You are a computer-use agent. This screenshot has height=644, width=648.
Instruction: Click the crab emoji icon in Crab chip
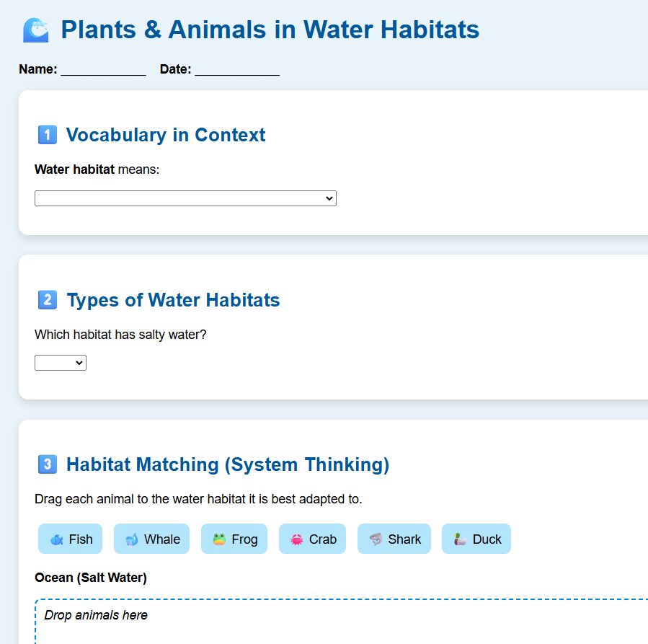[x=296, y=539]
